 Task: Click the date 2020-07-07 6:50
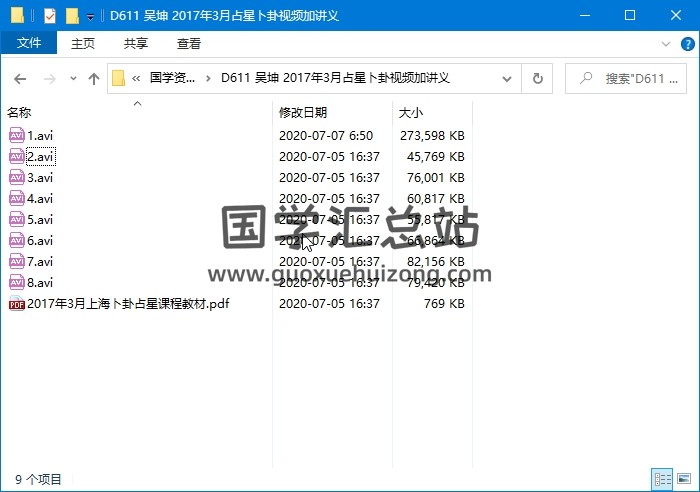pyautogui.click(x=326, y=135)
